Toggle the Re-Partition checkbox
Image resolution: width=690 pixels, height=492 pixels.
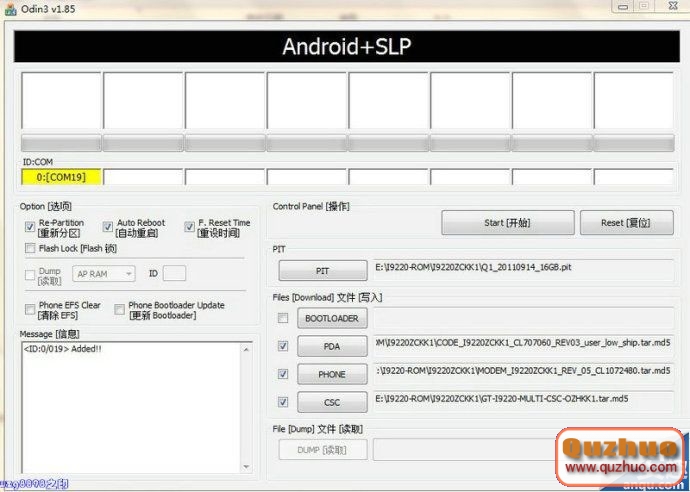[x=30, y=227]
